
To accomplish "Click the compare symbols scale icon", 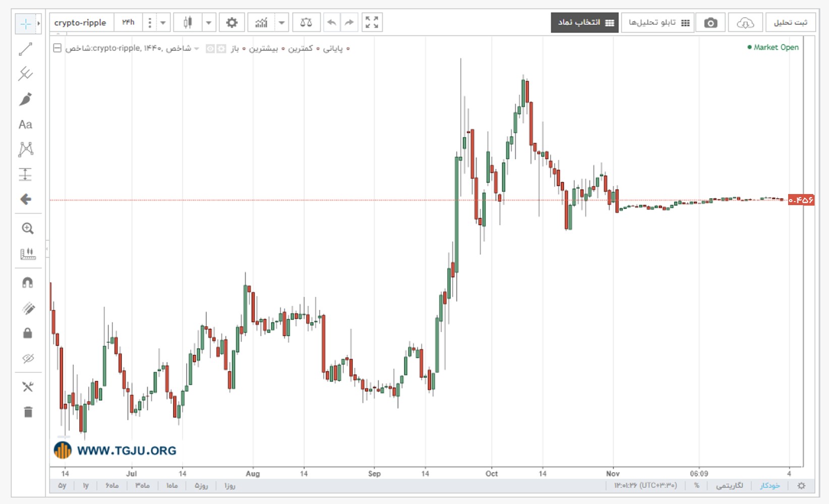I will (306, 23).
